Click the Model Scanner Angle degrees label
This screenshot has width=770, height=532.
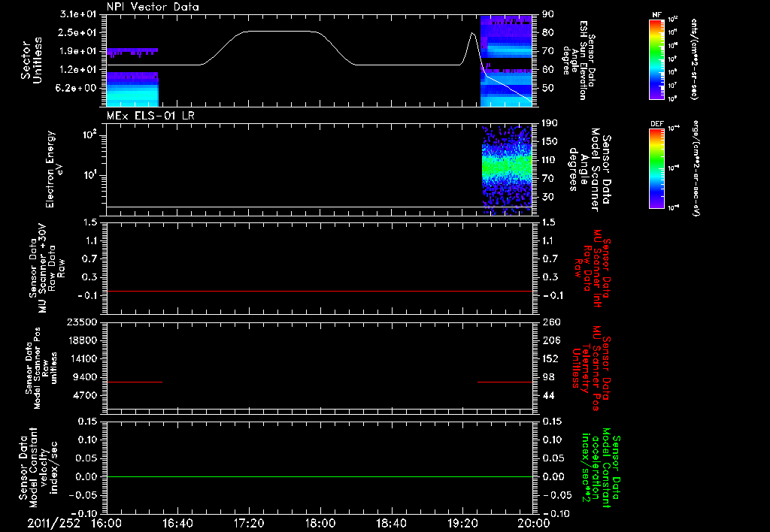[x=590, y=169]
